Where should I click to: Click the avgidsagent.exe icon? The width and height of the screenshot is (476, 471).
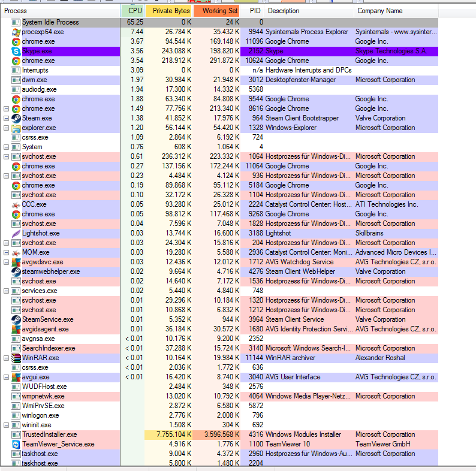click(x=16, y=329)
